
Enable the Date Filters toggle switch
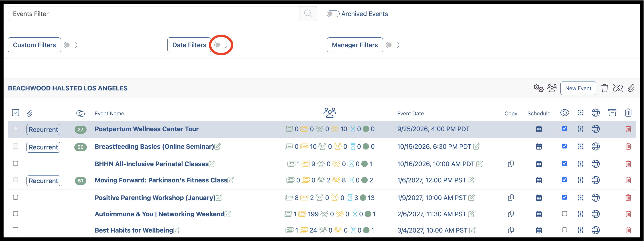tap(221, 45)
